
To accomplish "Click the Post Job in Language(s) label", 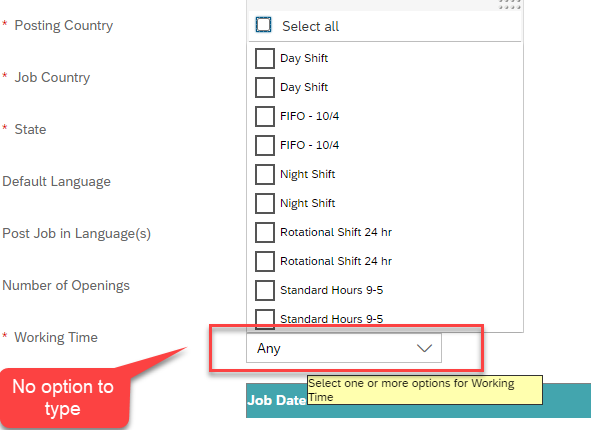I will [77, 234].
